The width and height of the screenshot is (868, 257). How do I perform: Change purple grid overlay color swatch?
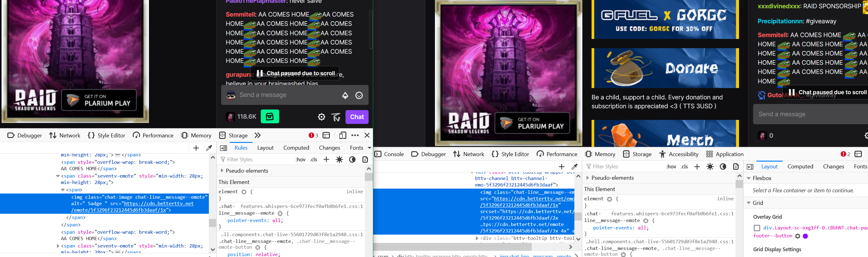805,236
